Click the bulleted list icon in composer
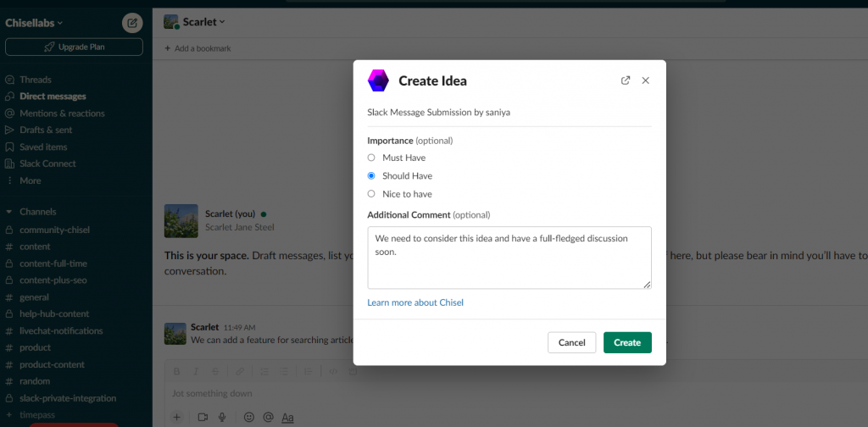Image resolution: width=868 pixels, height=427 pixels. pyautogui.click(x=284, y=371)
